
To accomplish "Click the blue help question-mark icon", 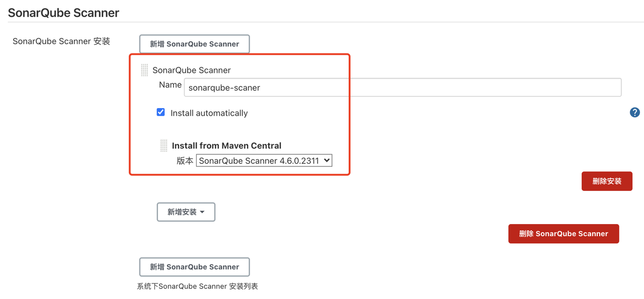I will click(634, 113).
